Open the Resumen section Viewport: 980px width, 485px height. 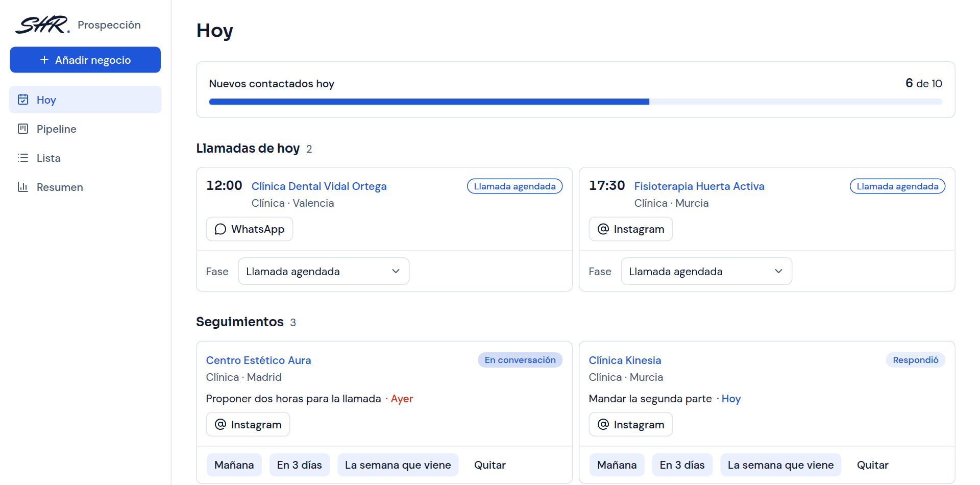(85, 187)
